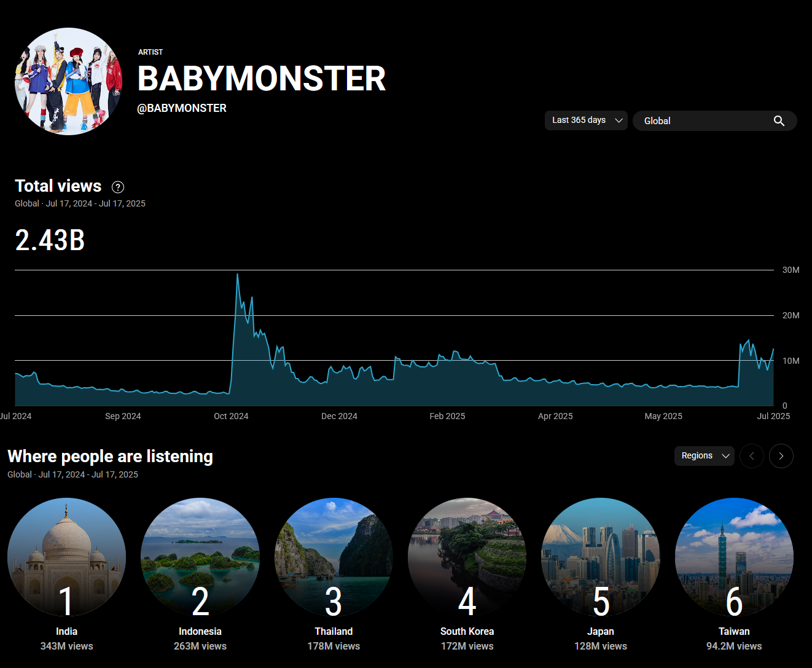Click the 30M y-axis label

(791, 270)
